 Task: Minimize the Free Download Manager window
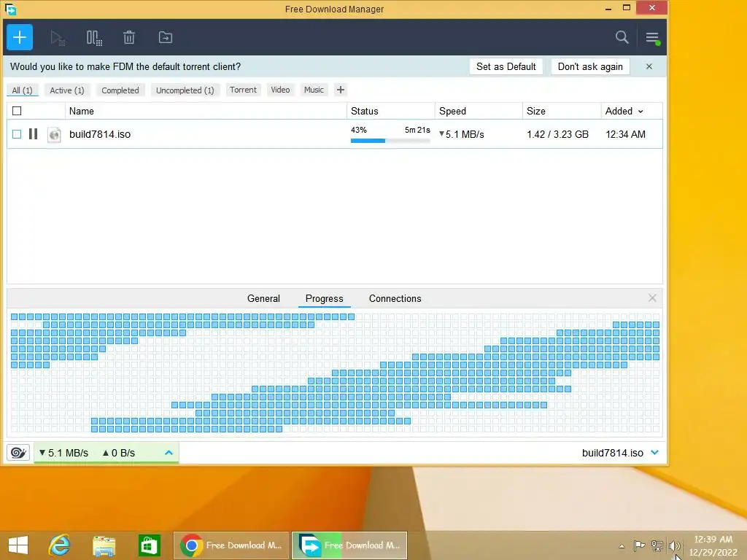(608, 8)
